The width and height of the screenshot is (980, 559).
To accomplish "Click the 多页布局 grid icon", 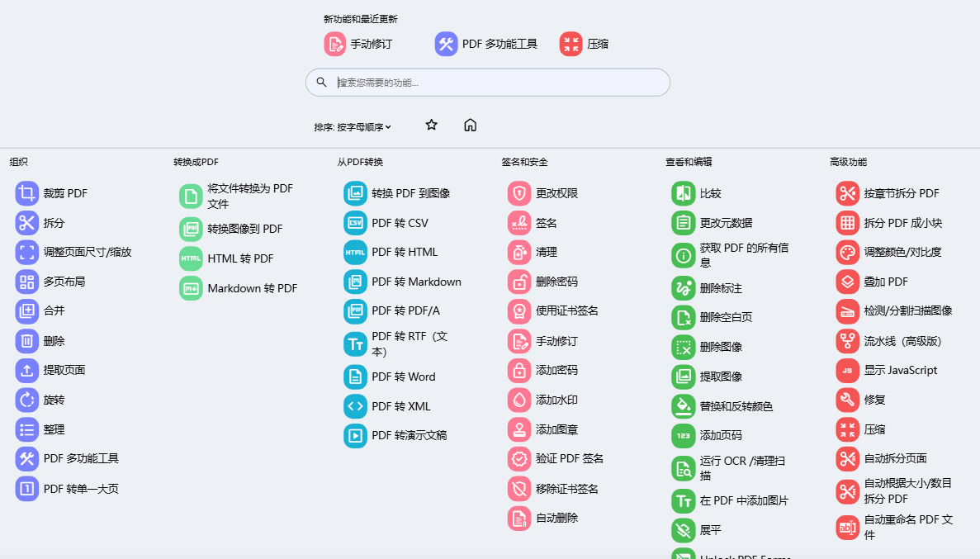I will 27,282.
